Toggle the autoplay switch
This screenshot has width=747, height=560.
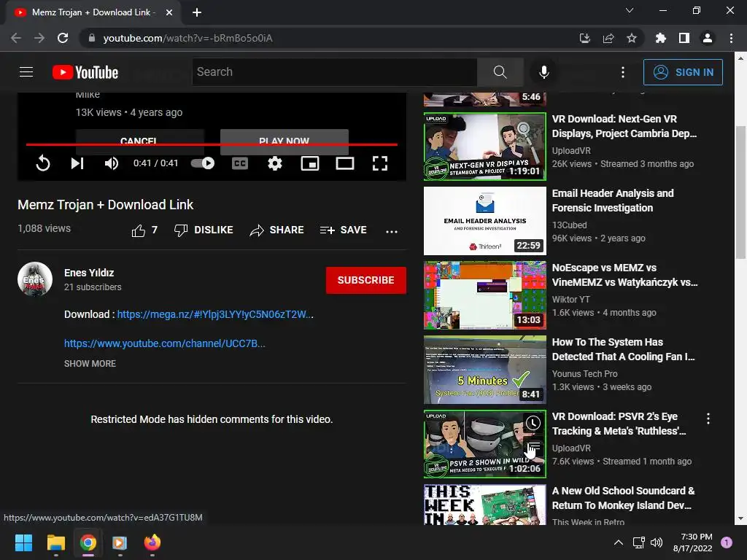click(203, 163)
